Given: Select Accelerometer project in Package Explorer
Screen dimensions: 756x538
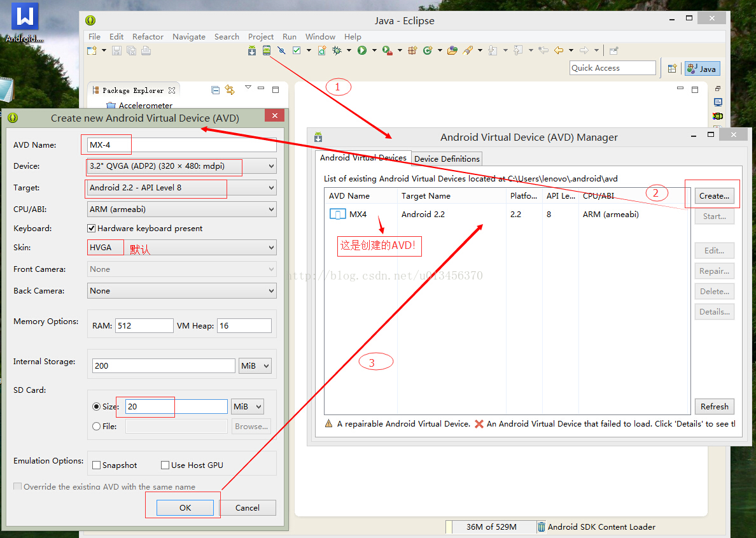Looking at the screenshot, I should pos(139,105).
